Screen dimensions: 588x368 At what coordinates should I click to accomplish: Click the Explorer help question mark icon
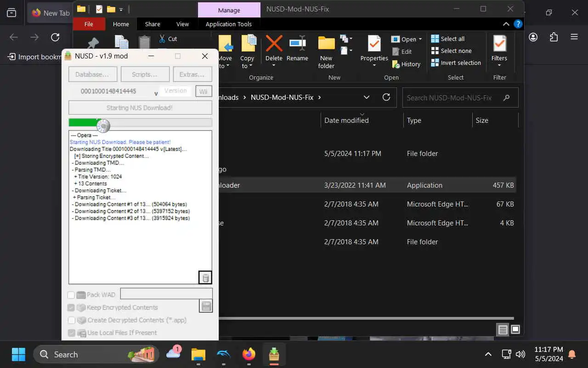click(518, 24)
